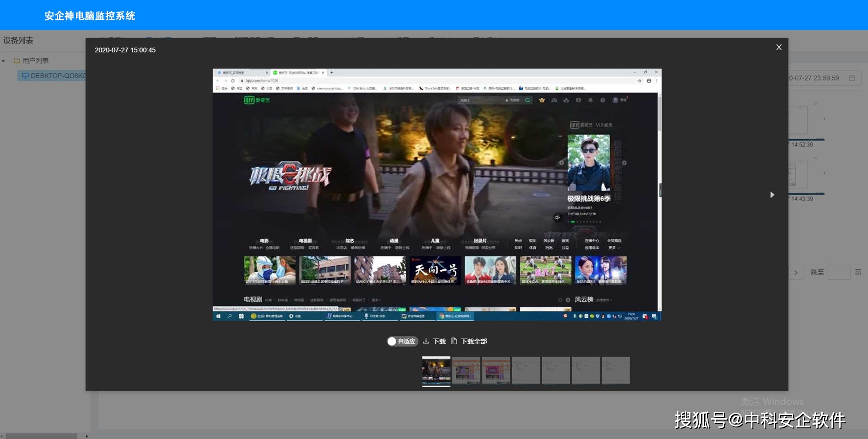Click 下载全部 to download all
868x439 pixels.
[469, 341]
